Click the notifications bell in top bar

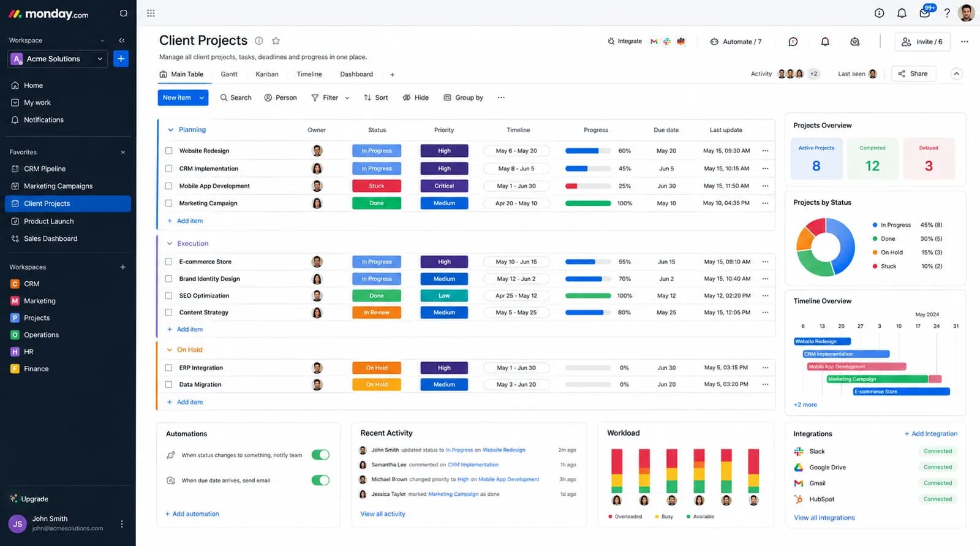902,13
